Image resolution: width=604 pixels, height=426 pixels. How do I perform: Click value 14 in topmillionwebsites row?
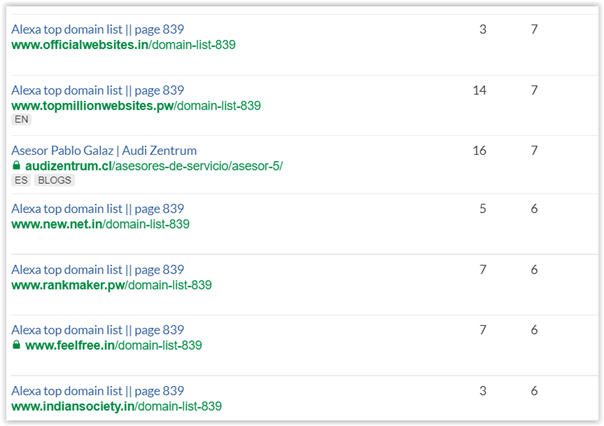pos(479,90)
